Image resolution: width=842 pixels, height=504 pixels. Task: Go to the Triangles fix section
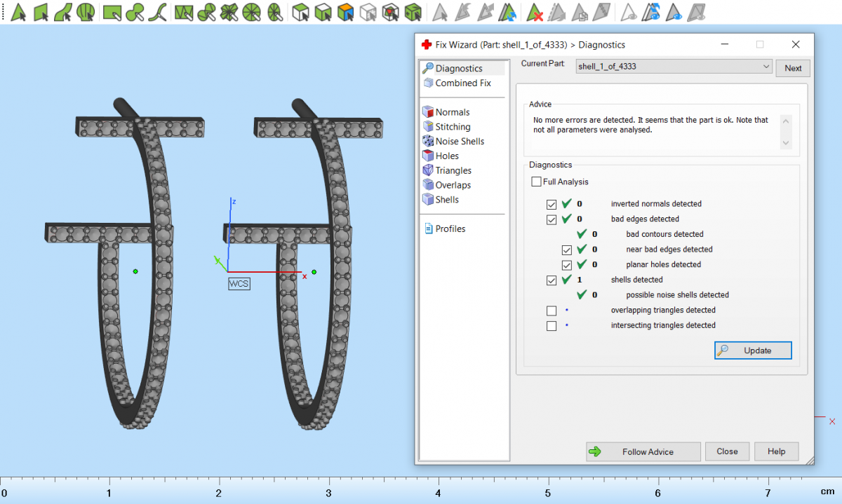click(x=453, y=171)
